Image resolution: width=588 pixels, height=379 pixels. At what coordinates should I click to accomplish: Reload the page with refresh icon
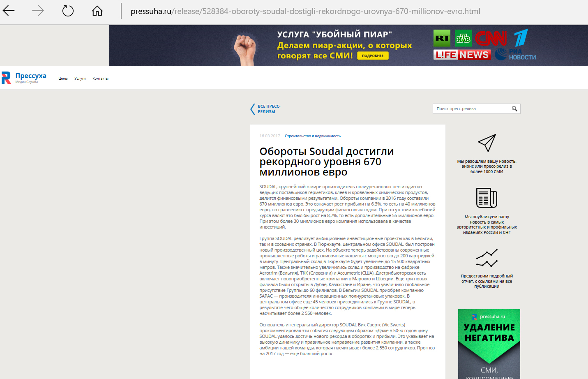tap(68, 11)
